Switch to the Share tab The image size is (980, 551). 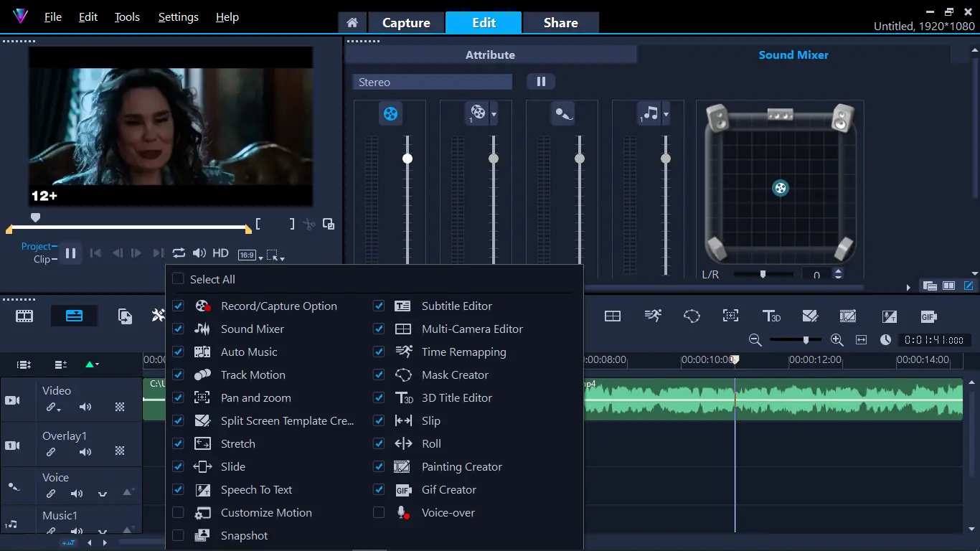coord(561,23)
